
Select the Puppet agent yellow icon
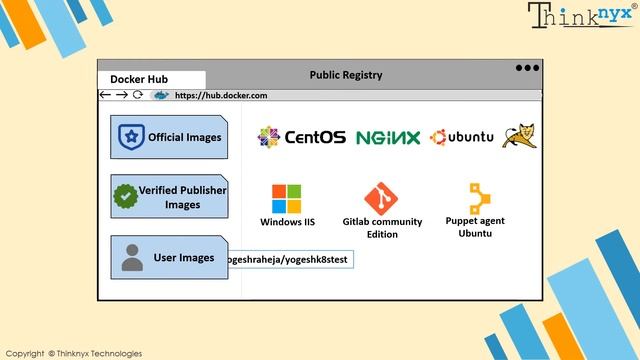[479, 199]
